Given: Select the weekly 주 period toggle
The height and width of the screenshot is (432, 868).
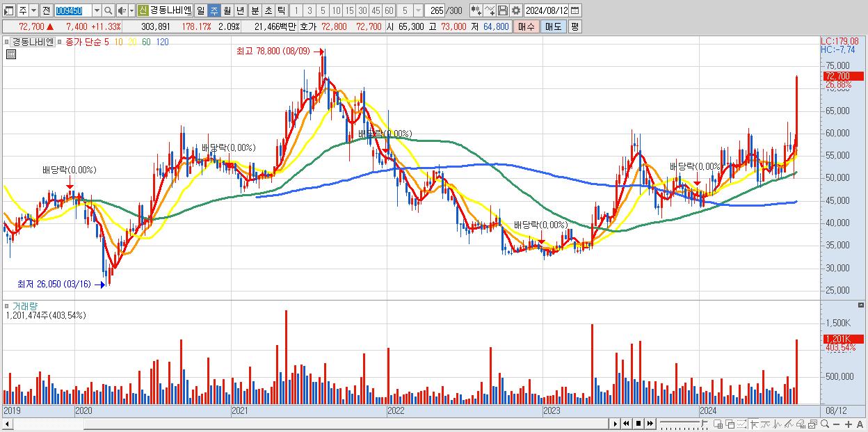Looking at the screenshot, I should pyautogui.click(x=214, y=10).
